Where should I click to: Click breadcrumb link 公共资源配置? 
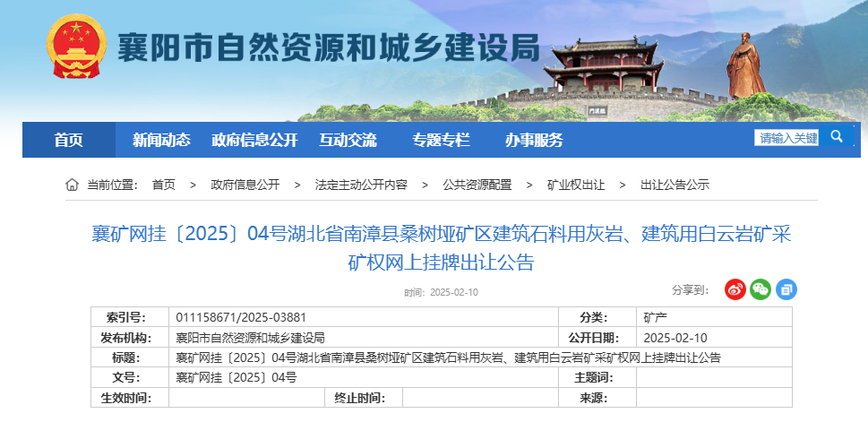click(x=477, y=185)
